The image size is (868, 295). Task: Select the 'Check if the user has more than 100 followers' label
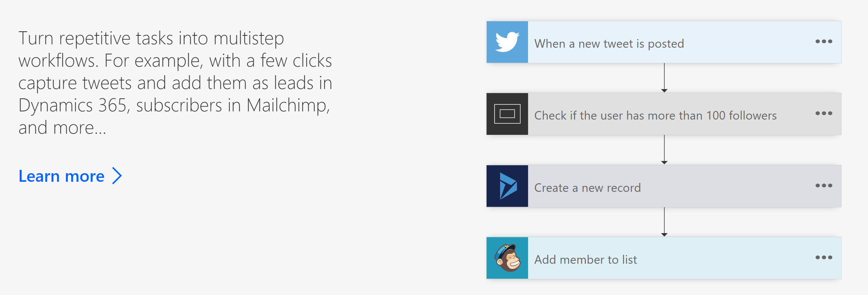coord(655,115)
